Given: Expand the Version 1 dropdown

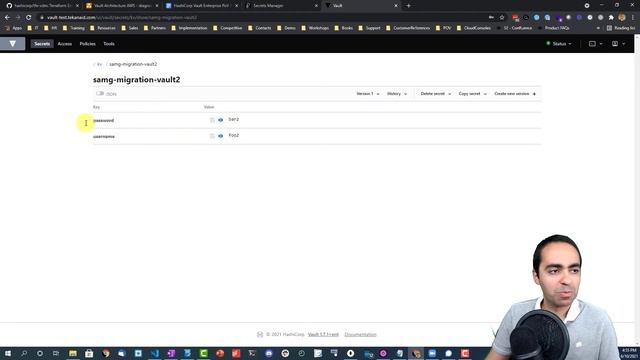Looking at the screenshot, I should pyautogui.click(x=368, y=94).
